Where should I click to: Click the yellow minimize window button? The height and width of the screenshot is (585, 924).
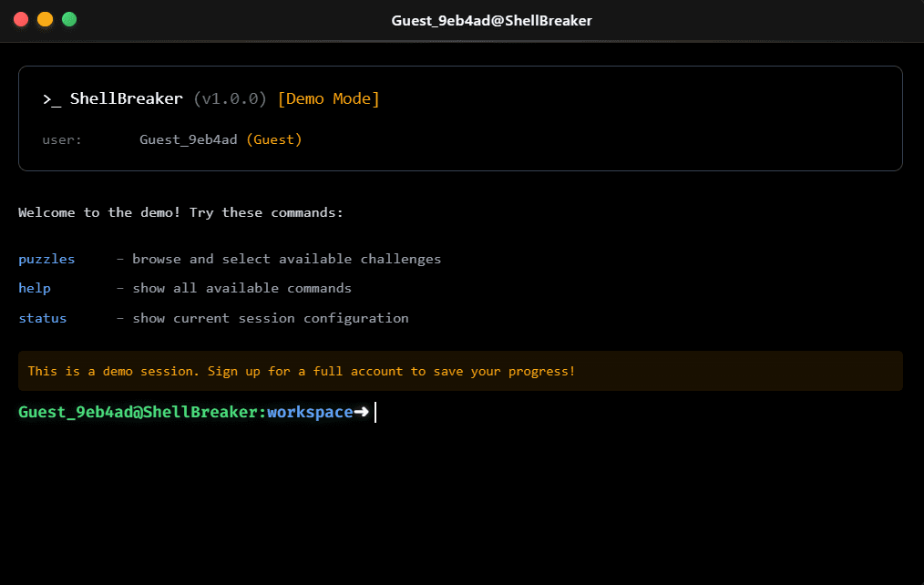tap(45, 19)
